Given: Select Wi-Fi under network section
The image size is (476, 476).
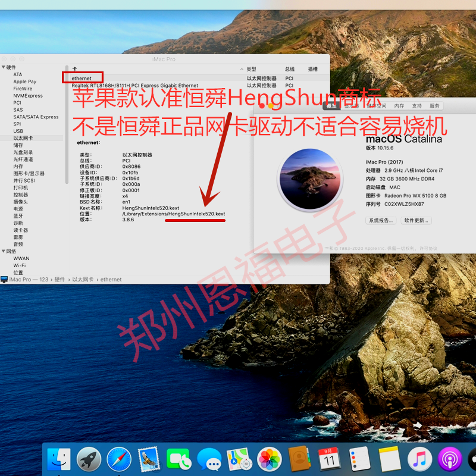Looking at the screenshot, I should click(x=20, y=265).
